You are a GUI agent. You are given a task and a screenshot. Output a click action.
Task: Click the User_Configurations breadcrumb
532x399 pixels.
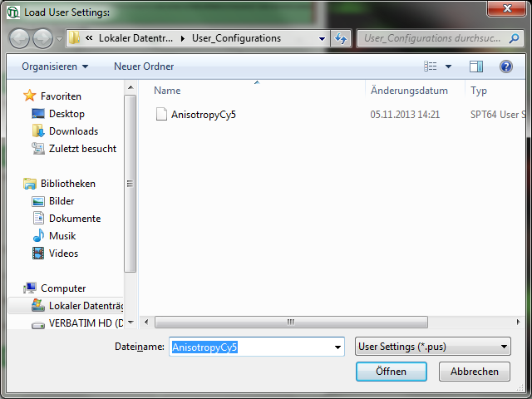(x=236, y=38)
